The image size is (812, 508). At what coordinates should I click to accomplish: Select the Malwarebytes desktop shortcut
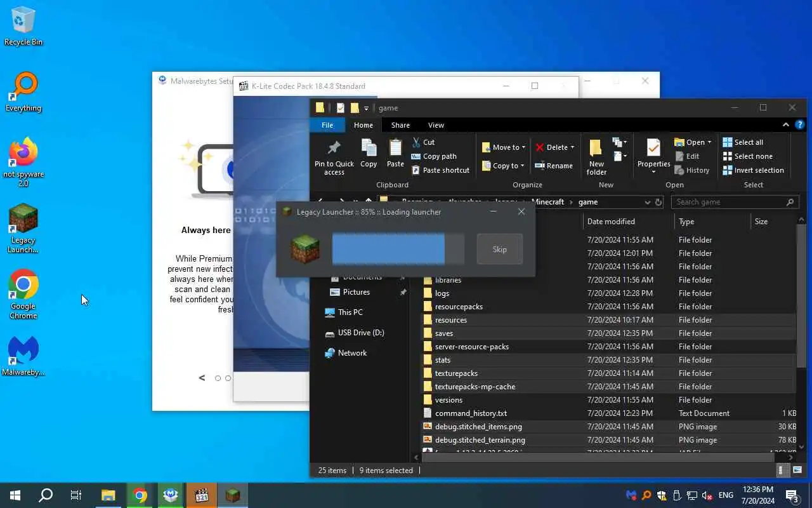[x=23, y=356]
